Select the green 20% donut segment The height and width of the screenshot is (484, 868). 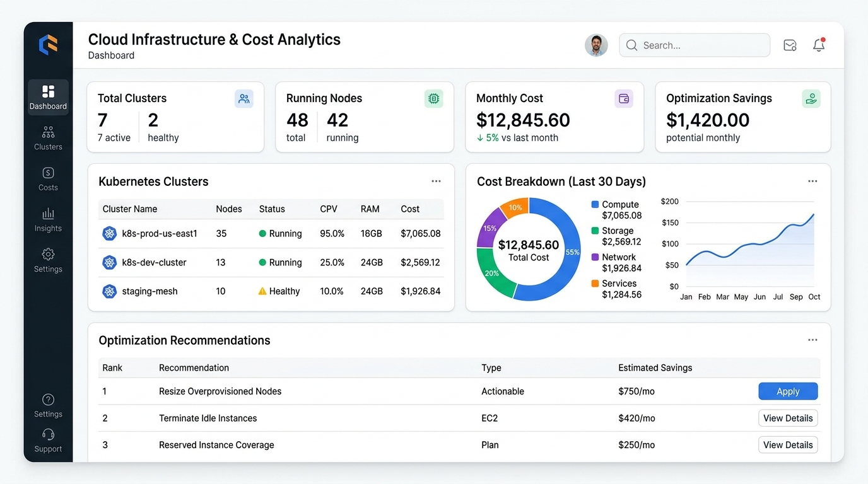click(x=493, y=274)
